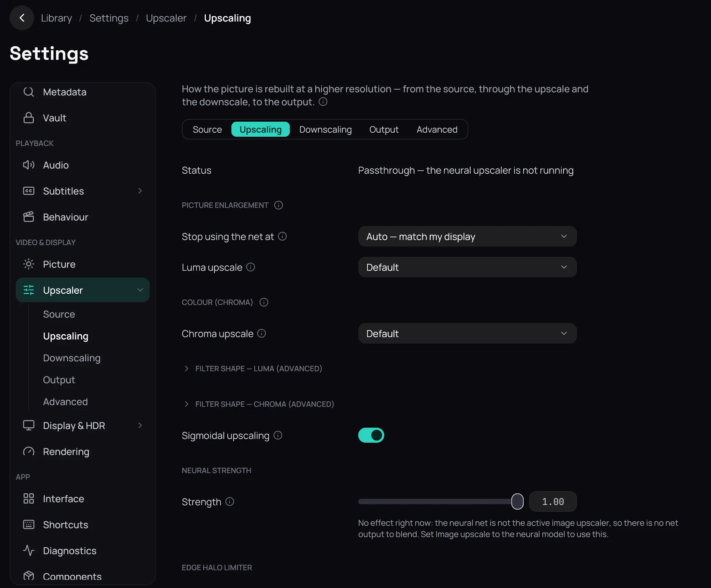Open Interface in the sidebar

83,499
